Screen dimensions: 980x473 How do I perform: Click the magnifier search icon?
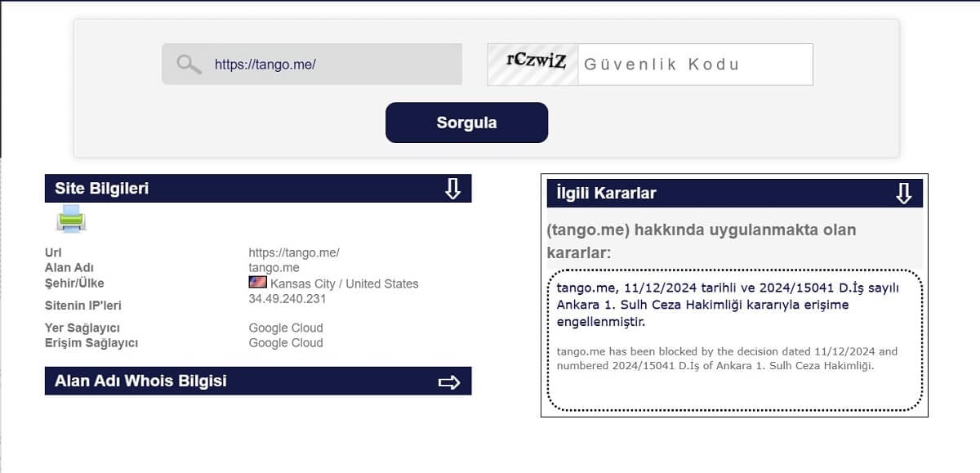click(189, 65)
